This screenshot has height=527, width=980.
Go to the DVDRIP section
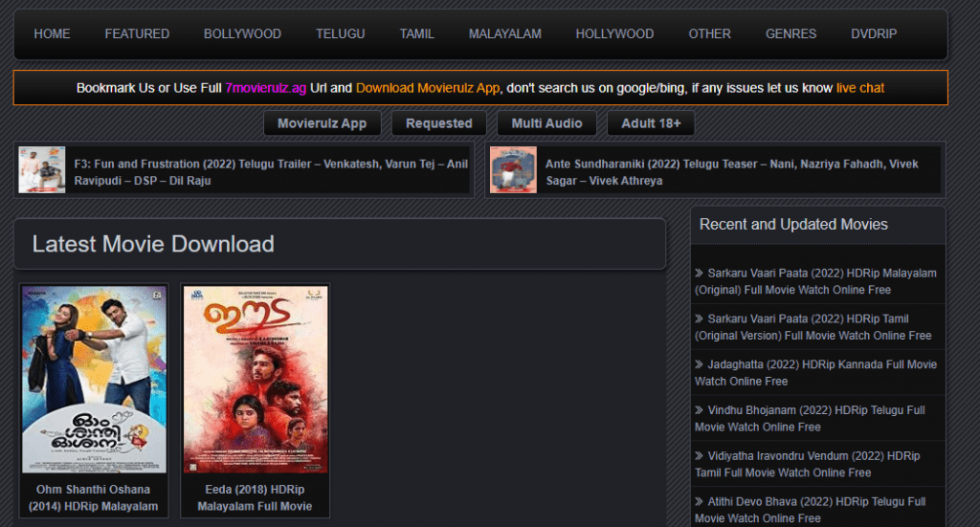(873, 33)
